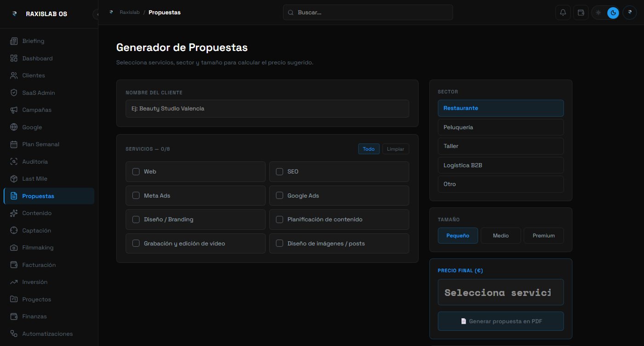Check Grabación y edición de vídeo
The height and width of the screenshot is (346, 644).
click(136, 243)
